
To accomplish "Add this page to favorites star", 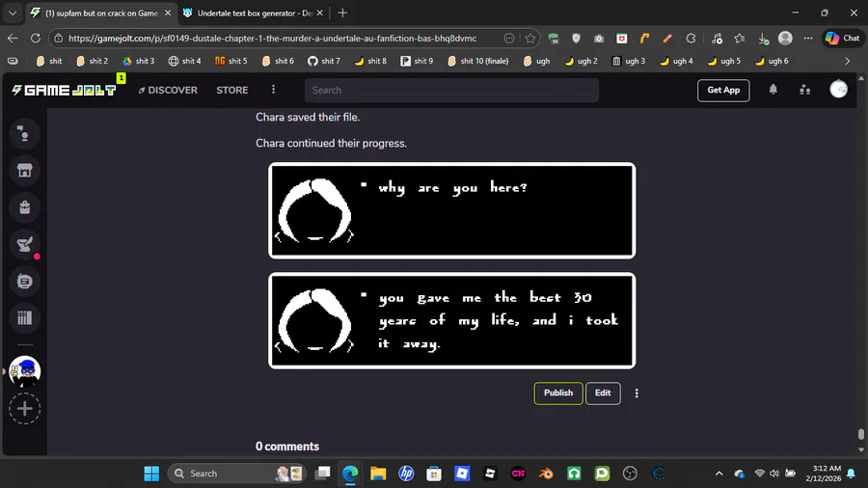I will pyautogui.click(x=529, y=39).
